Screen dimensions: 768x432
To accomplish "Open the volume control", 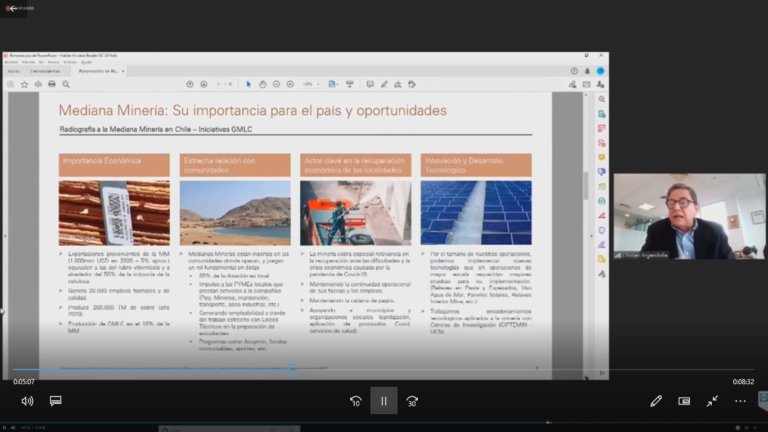I will 27,401.
